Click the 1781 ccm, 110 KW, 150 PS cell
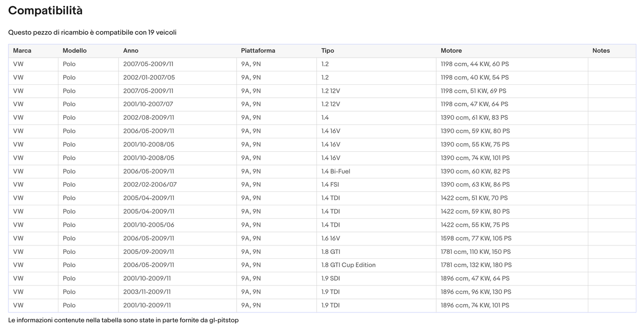644x332 pixels. point(476,252)
